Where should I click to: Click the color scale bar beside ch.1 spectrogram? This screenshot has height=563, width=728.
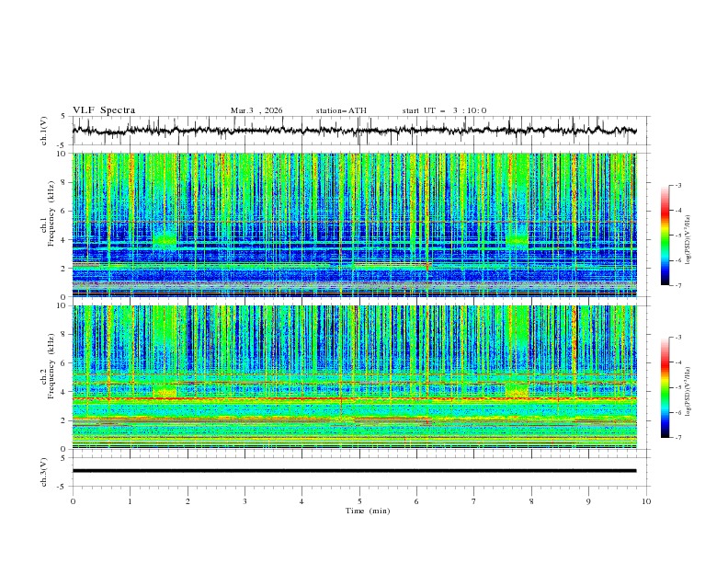(x=665, y=236)
